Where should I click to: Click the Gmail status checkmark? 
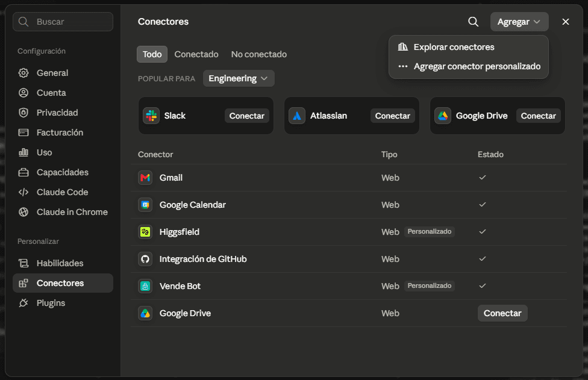pyautogui.click(x=483, y=177)
